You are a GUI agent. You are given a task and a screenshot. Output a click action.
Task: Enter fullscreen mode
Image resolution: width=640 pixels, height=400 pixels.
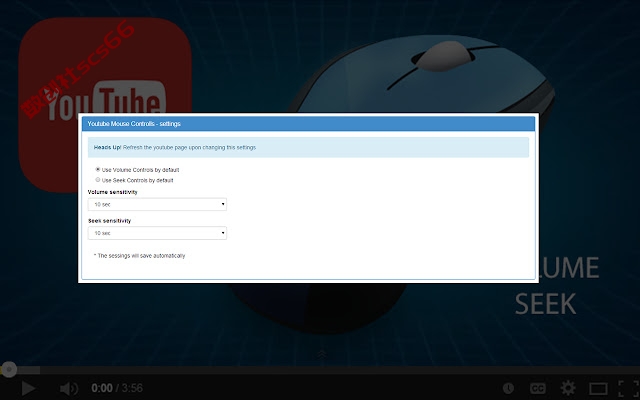629,389
